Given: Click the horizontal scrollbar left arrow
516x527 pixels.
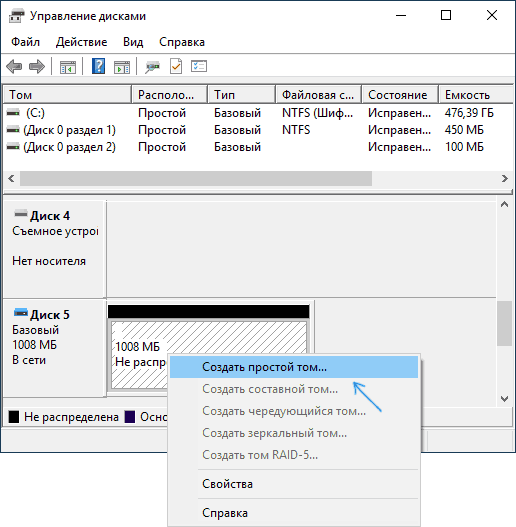Looking at the screenshot, I should (x=11, y=178).
